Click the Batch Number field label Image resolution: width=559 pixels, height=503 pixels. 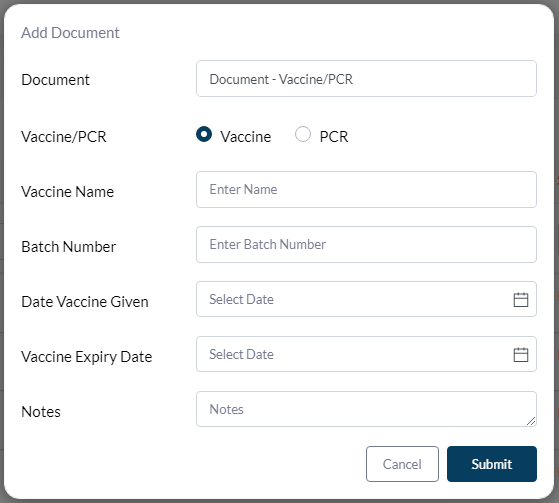(68, 247)
